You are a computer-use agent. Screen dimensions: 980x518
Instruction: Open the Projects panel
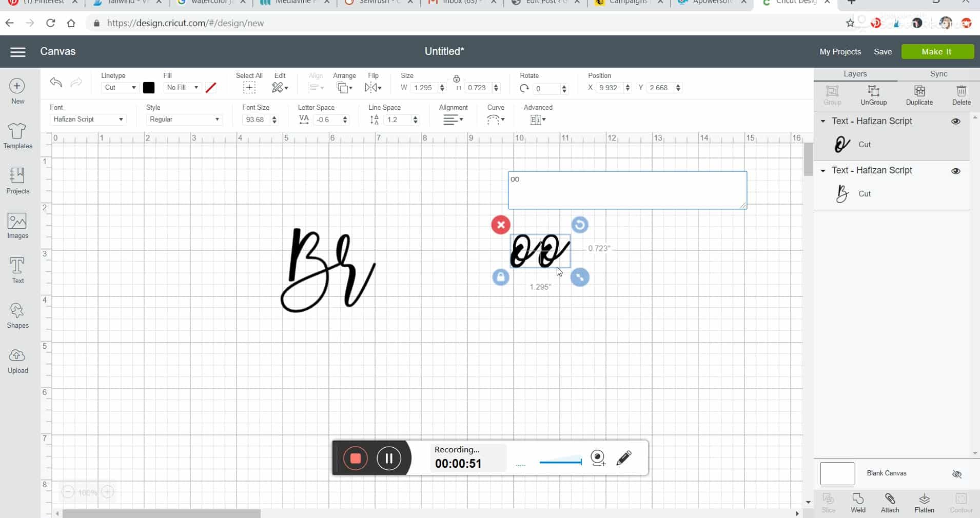(17, 181)
